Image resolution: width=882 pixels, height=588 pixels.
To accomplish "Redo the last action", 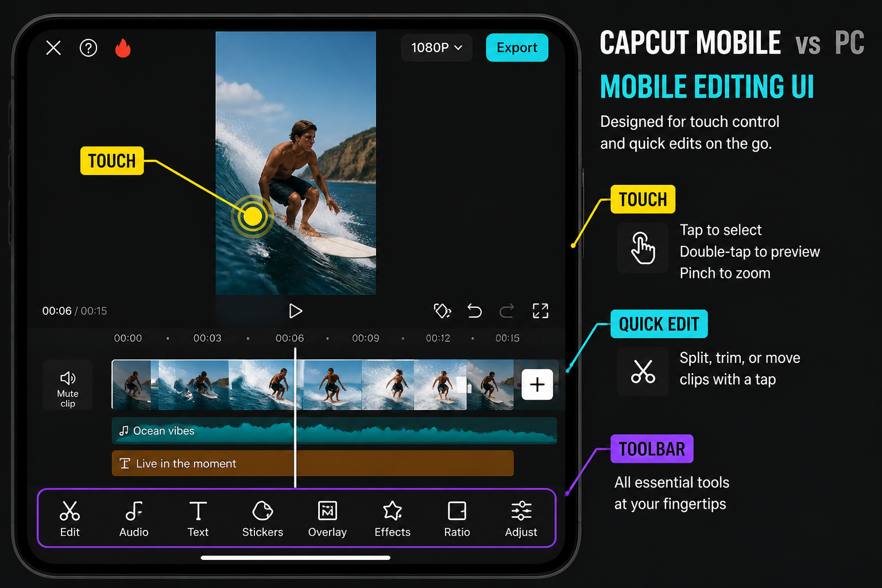I will tap(506, 311).
